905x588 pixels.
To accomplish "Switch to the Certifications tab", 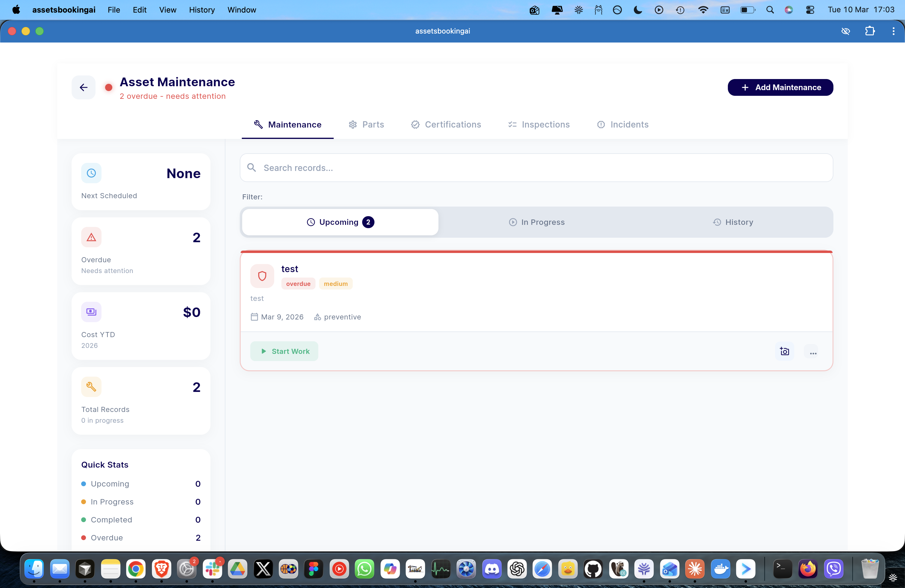I will tap(446, 125).
